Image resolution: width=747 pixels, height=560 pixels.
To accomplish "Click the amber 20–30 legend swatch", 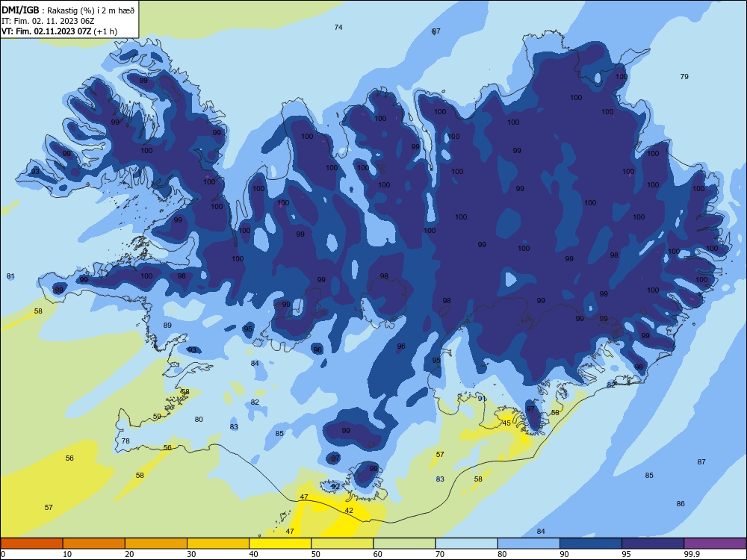I will (156, 544).
